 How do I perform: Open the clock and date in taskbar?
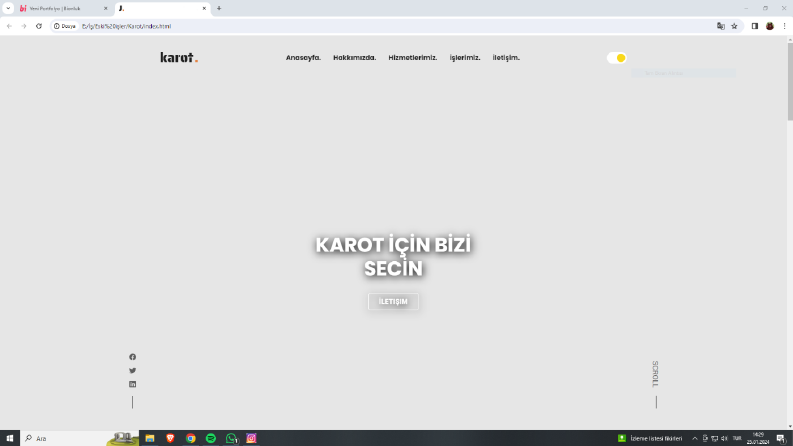click(758, 438)
